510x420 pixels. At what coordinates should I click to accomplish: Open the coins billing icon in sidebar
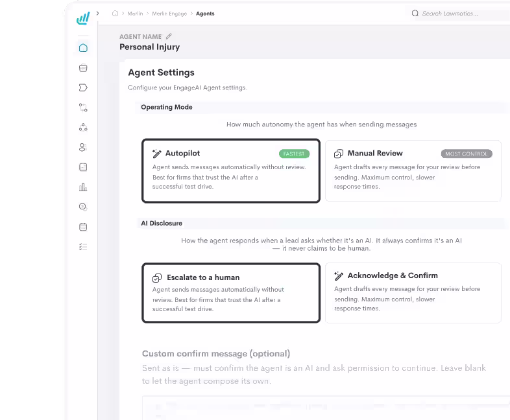pos(83,207)
